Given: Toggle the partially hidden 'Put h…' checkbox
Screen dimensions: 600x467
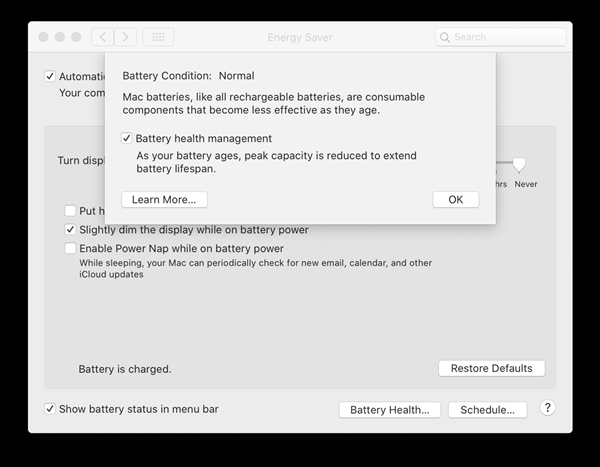Looking at the screenshot, I should click(70, 211).
